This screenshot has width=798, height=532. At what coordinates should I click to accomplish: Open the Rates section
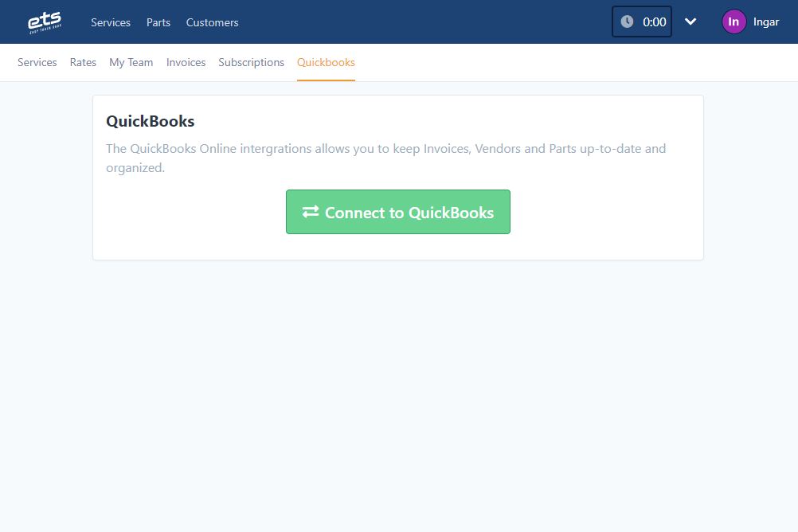pyautogui.click(x=82, y=62)
